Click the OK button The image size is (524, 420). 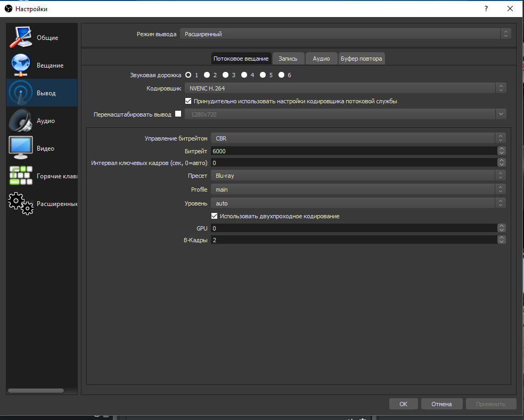pos(403,404)
